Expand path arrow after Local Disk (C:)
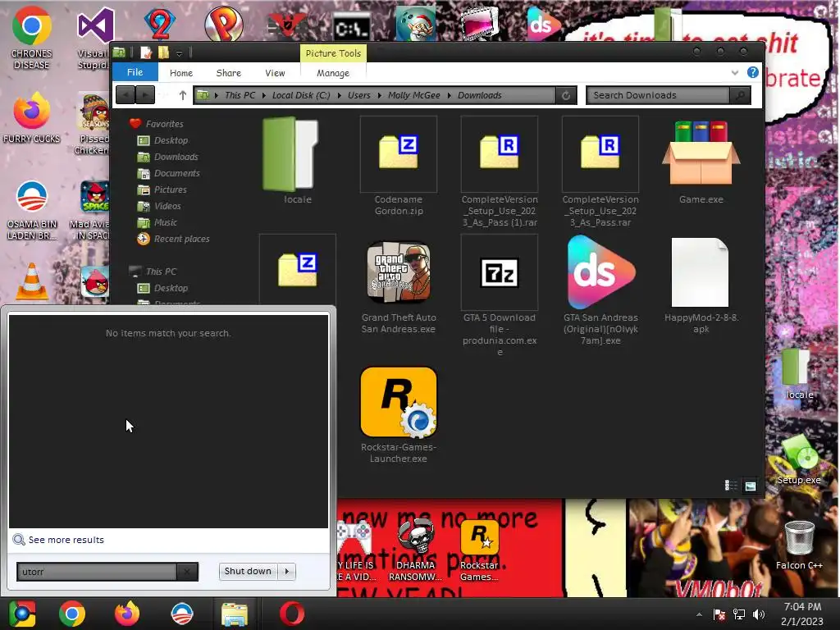 (339, 95)
